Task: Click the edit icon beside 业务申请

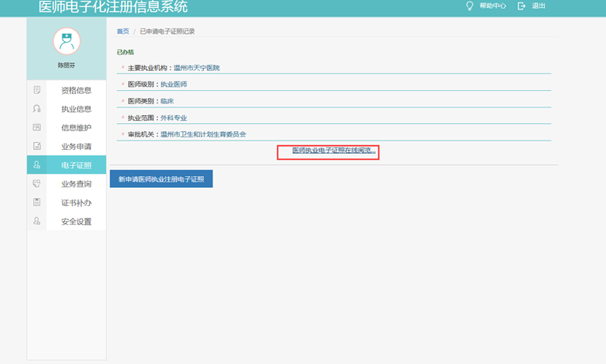Action: [36, 146]
